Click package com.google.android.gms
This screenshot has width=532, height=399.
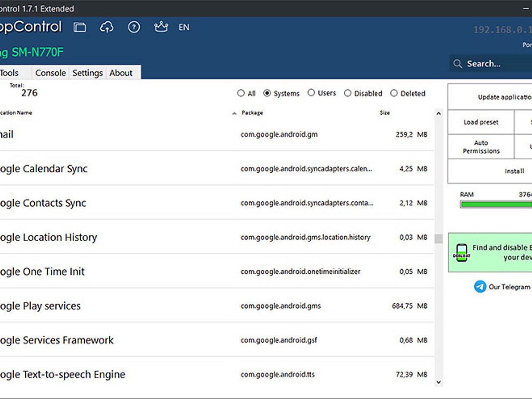pyautogui.click(x=281, y=306)
